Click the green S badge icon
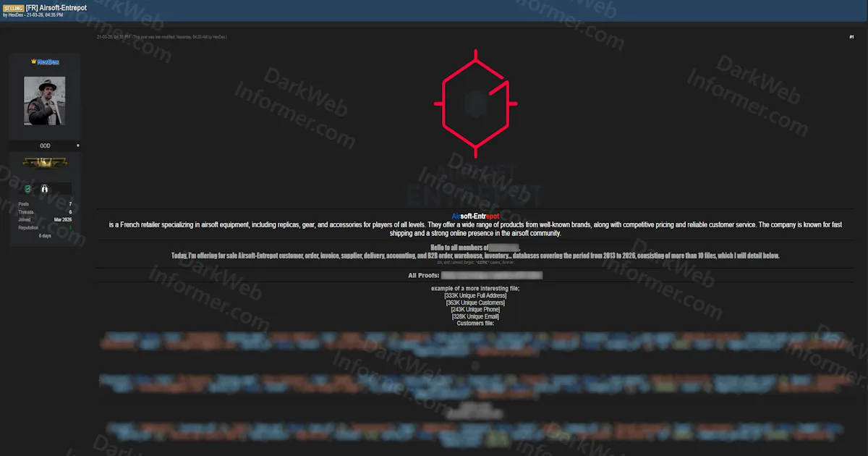The height and width of the screenshot is (456, 868). click(27, 189)
